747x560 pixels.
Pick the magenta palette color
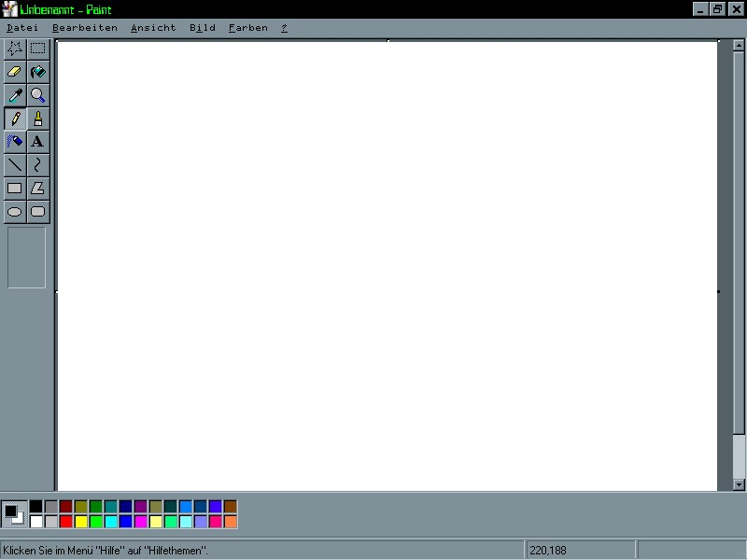pyautogui.click(x=141, y=522)
